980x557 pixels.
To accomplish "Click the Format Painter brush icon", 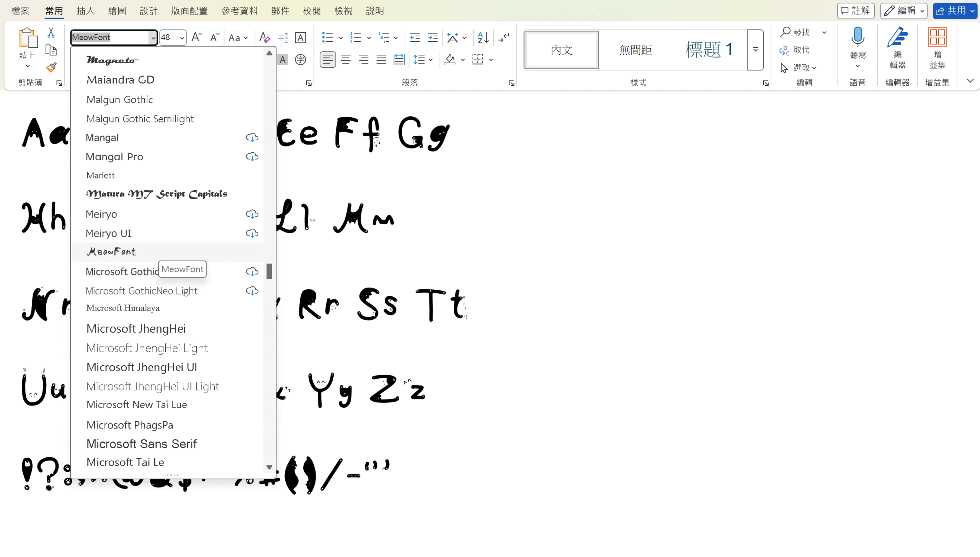I will click(x=51, y=68).
